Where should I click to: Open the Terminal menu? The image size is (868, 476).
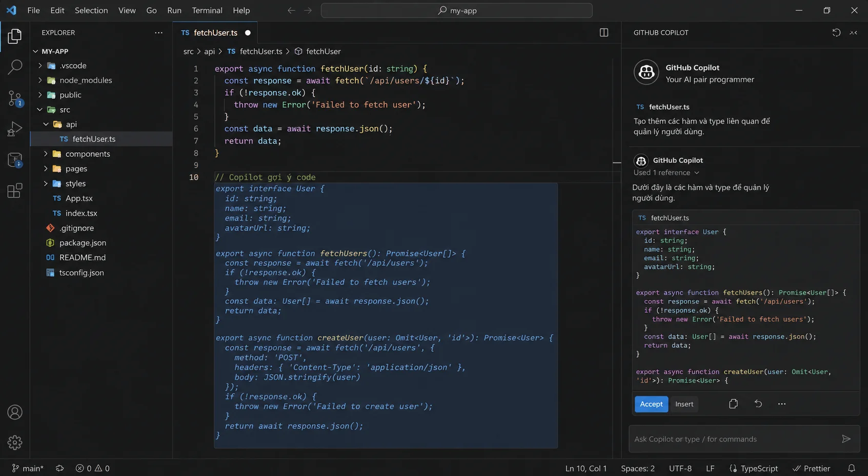[207, 10]
